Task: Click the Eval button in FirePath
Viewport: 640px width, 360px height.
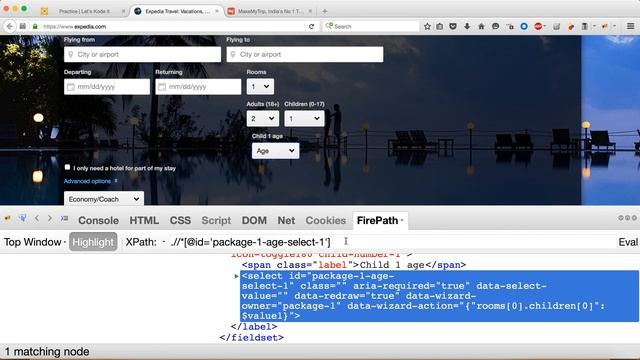Action: point(628,242)
